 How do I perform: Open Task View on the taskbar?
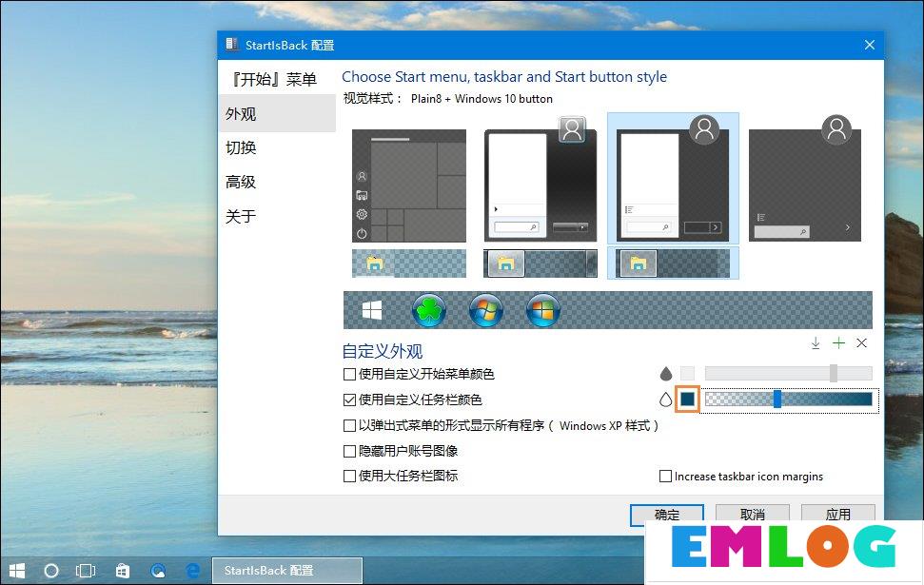coord(86,571)
